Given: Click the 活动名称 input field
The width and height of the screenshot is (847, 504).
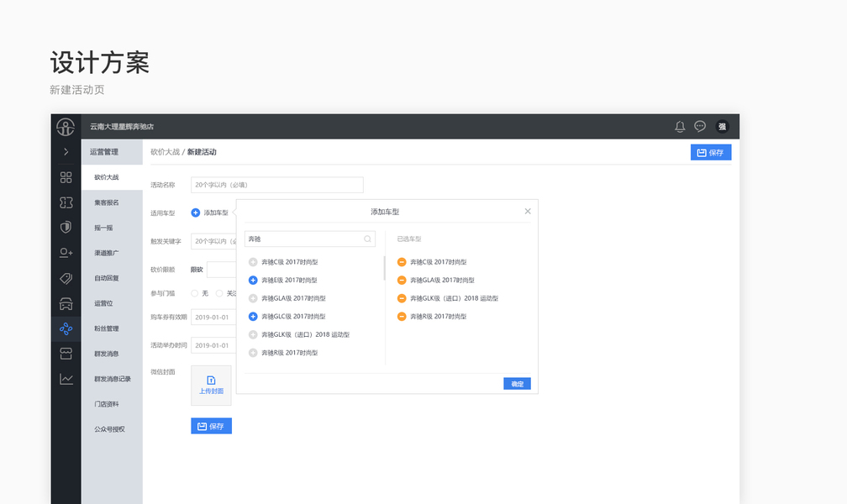Looking at the screenshot, I should click(x=277, y=185).
